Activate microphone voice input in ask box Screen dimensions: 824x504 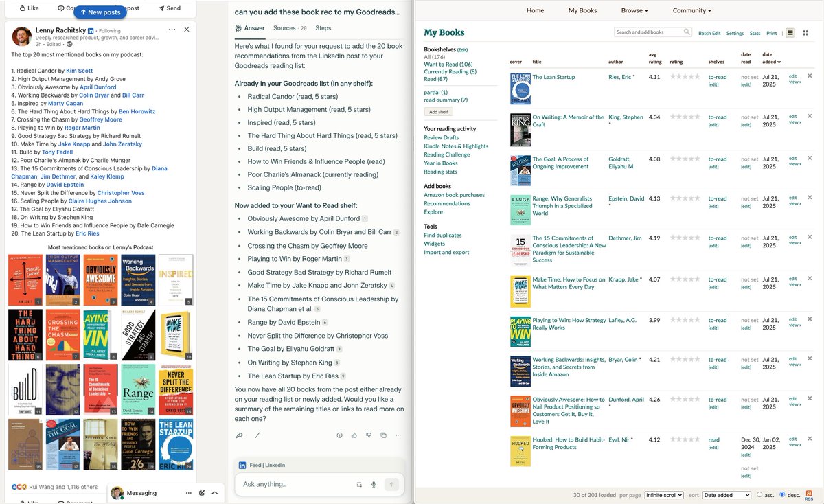[374, 485]
